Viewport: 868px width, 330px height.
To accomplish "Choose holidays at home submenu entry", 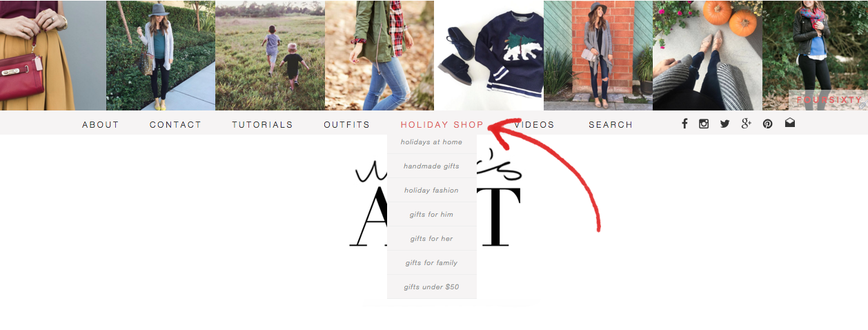I will coord(432,142).
